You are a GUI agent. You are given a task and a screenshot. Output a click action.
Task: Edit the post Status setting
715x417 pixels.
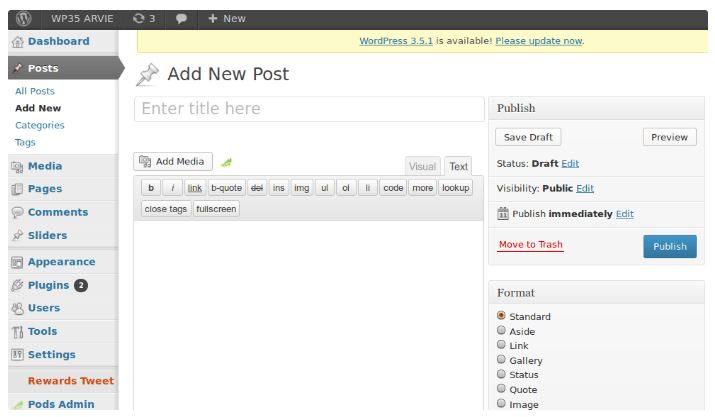point(570,163)
